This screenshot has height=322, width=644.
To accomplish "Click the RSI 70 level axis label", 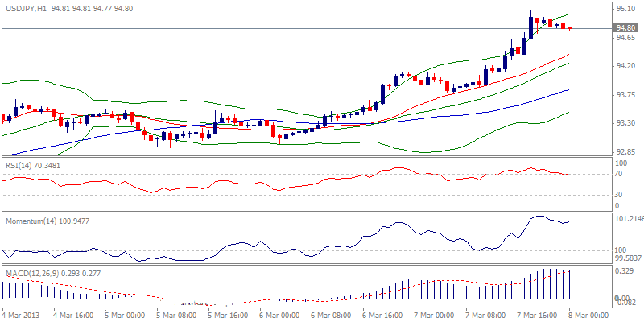I will point(619,173).
